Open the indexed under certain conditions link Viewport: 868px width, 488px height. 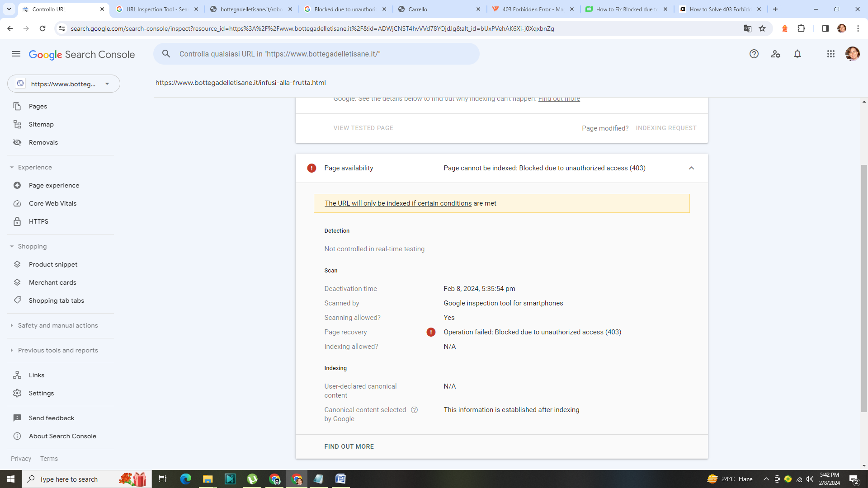[x=398, y=203]
